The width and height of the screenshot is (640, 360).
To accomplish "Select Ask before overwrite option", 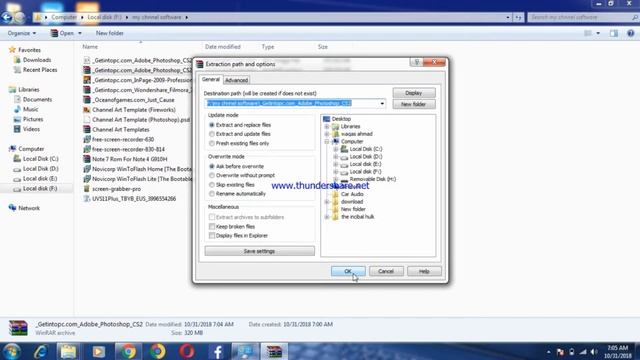I will pyautogui.click(x=236, y=166).
